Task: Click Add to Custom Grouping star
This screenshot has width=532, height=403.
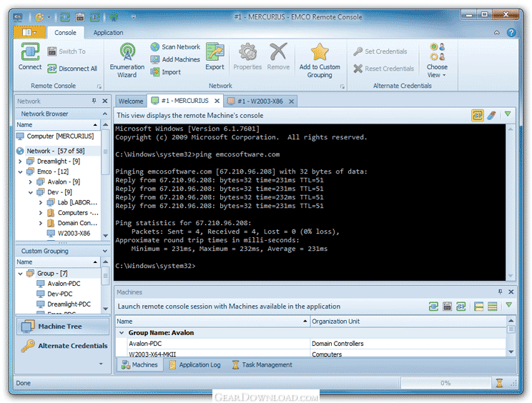Action: 320,52
